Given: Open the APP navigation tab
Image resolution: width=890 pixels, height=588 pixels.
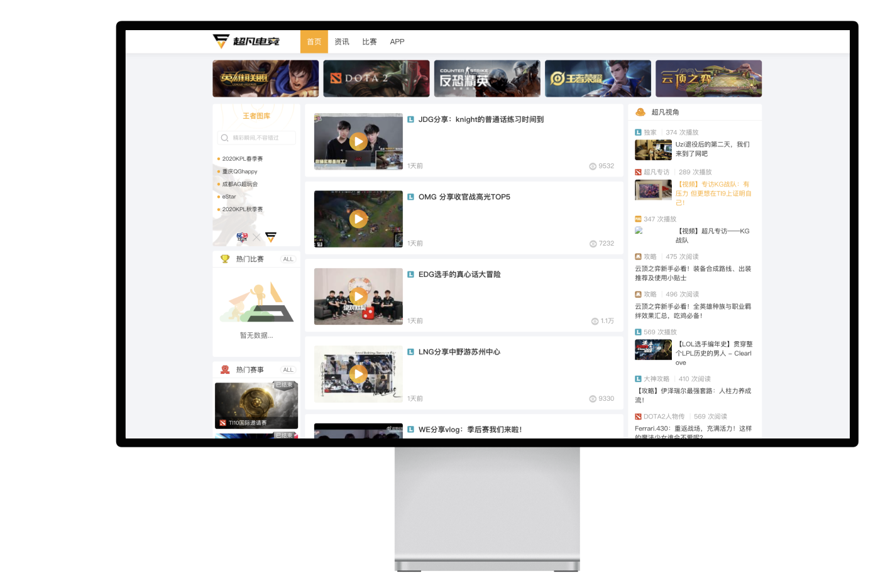Looking at the screenshot, I should tap(397, 41).
